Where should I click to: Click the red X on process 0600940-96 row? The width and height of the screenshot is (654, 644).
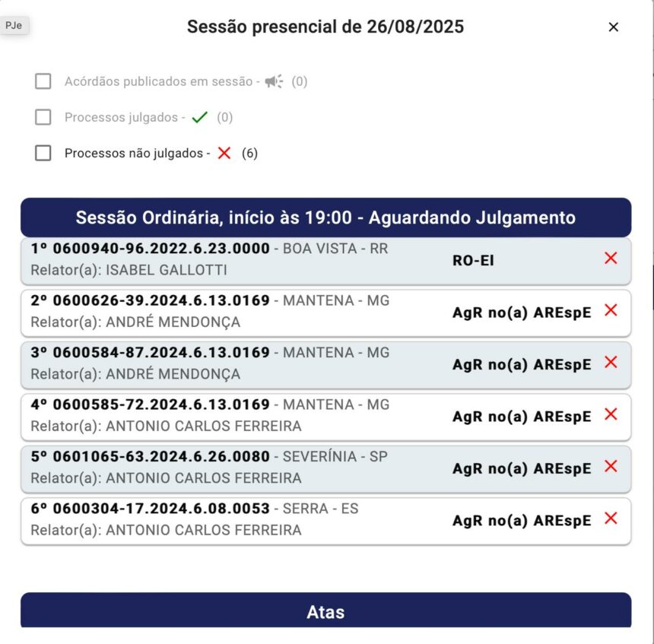pyautogui.click(x=611, y=259)
